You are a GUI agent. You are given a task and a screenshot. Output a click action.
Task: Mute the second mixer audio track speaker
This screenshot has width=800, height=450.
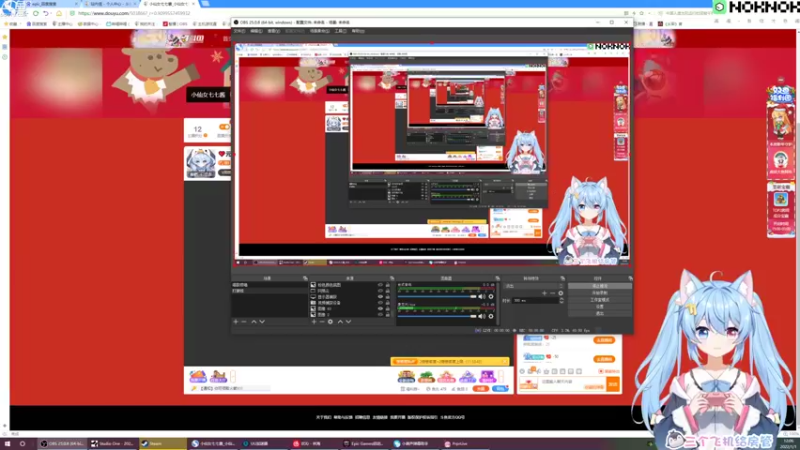[x=481, y=316]
